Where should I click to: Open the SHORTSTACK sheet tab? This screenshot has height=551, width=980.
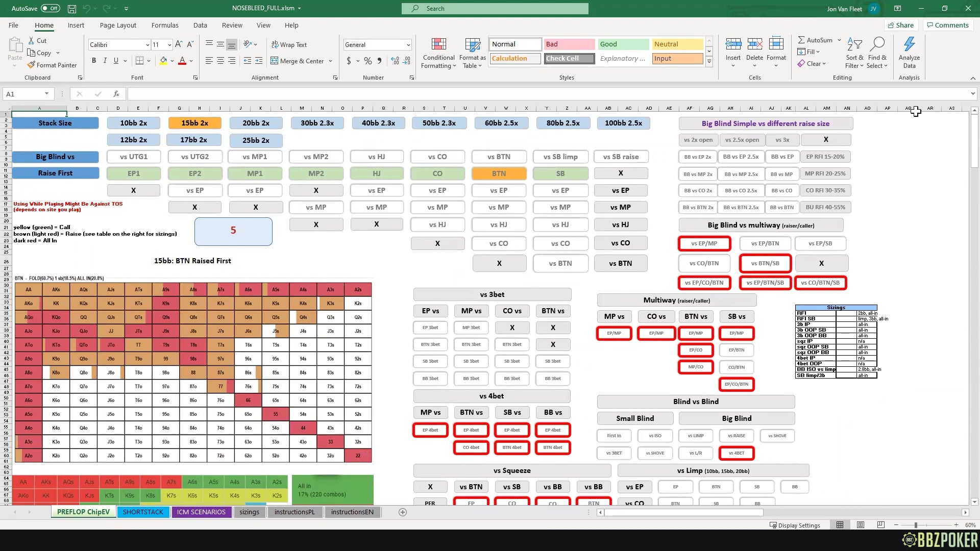point(143,512)
